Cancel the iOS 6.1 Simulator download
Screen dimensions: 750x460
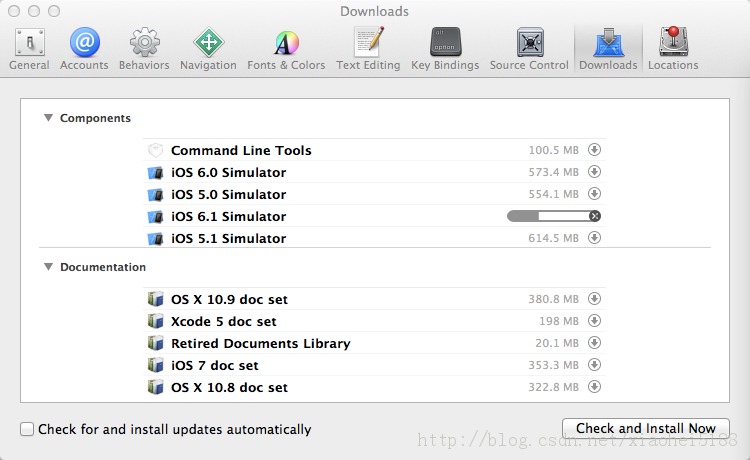click(x=595, y=216)
